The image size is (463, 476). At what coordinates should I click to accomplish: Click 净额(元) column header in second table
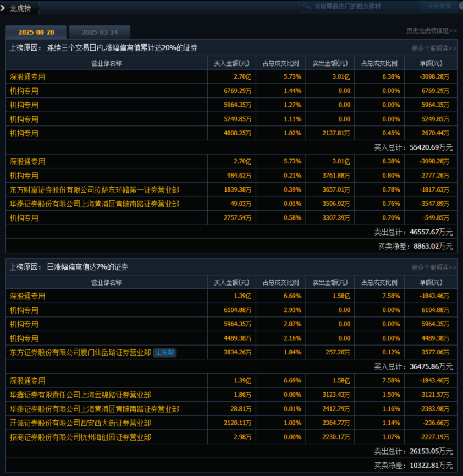coord(431,283)
